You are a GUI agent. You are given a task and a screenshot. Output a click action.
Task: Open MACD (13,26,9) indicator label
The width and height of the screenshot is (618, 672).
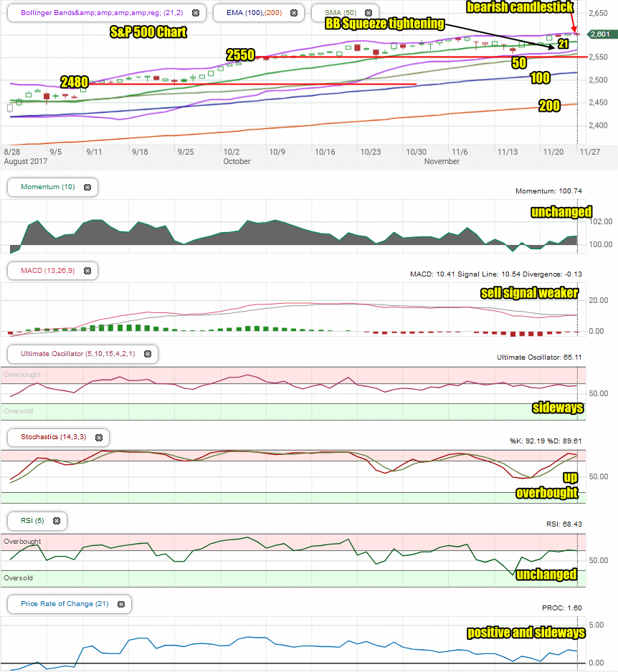pos(47,270)
